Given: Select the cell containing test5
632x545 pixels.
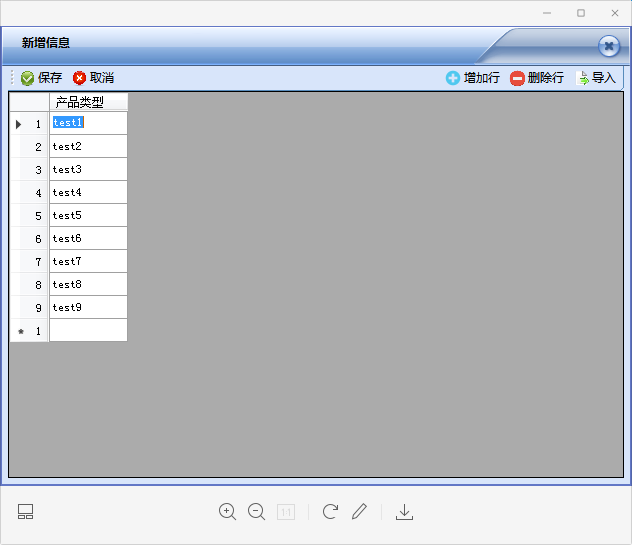Looking at the screenshot, I should [89, 215].
